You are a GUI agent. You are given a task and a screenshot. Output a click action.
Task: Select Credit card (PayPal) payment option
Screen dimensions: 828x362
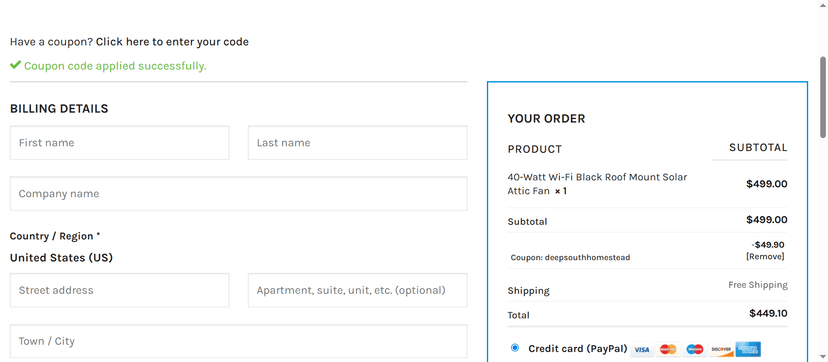(515, 348)
